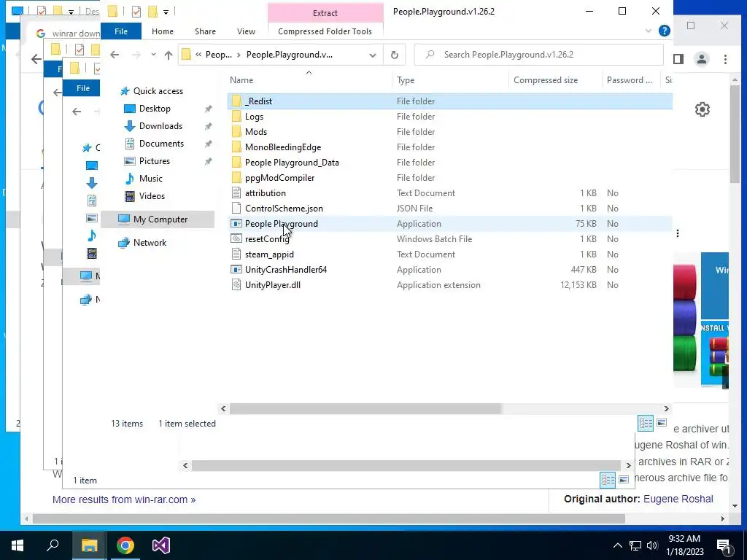Sort by the Password column header
Screen dimensions: 747x560
pos(630,80)
